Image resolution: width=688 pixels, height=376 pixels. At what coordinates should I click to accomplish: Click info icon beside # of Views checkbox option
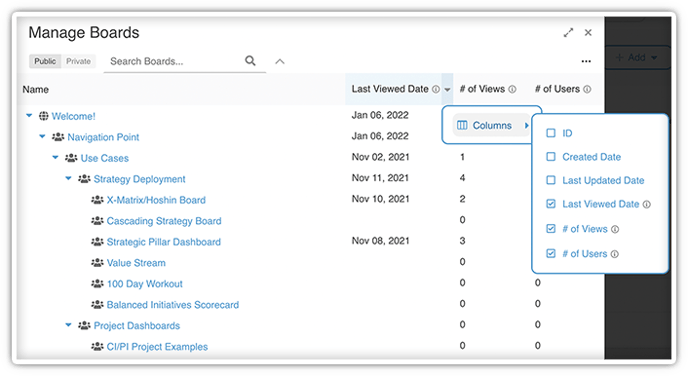tap(615, 229)
